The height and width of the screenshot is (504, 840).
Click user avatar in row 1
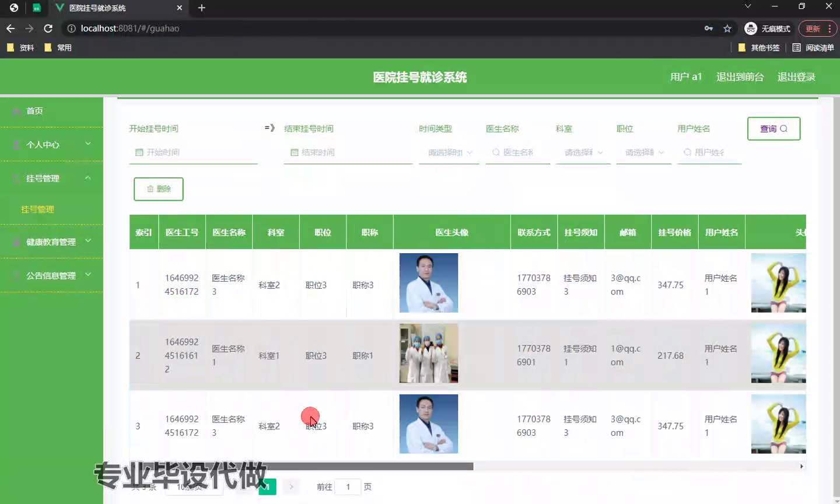(x=779, y=283)
